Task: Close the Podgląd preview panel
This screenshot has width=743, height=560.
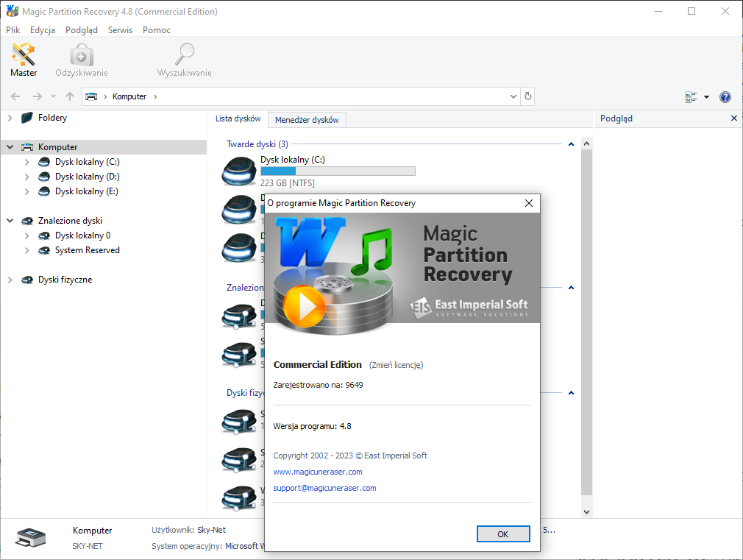Action: coord(734,118)
